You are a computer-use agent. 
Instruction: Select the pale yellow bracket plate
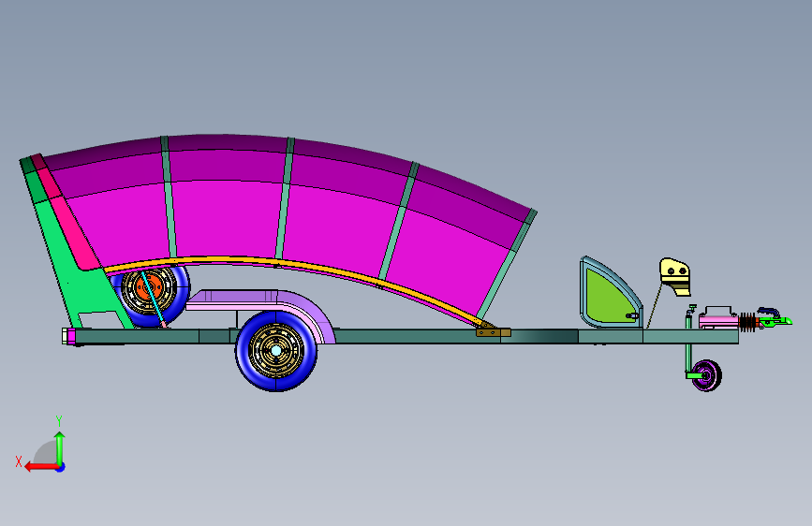(x=675, y=275)
